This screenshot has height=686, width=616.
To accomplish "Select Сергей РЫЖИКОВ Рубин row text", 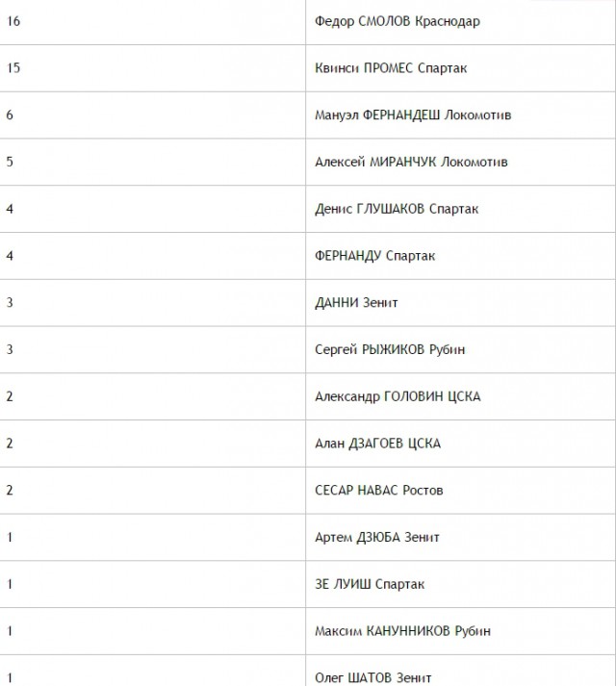I will coord(390,349).
